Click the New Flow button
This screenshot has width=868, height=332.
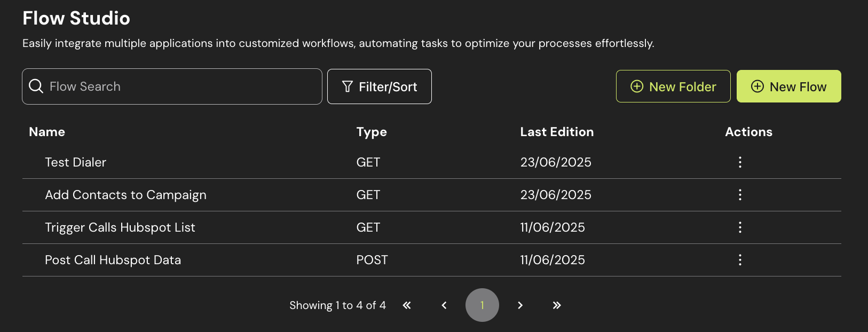click(x=788, y=86)
